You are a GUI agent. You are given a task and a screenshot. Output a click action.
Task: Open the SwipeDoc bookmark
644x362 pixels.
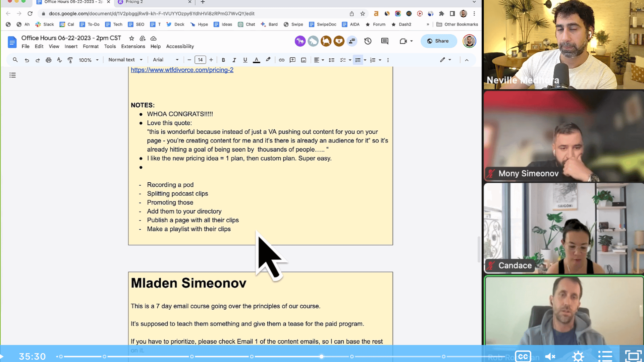(322, 24)
